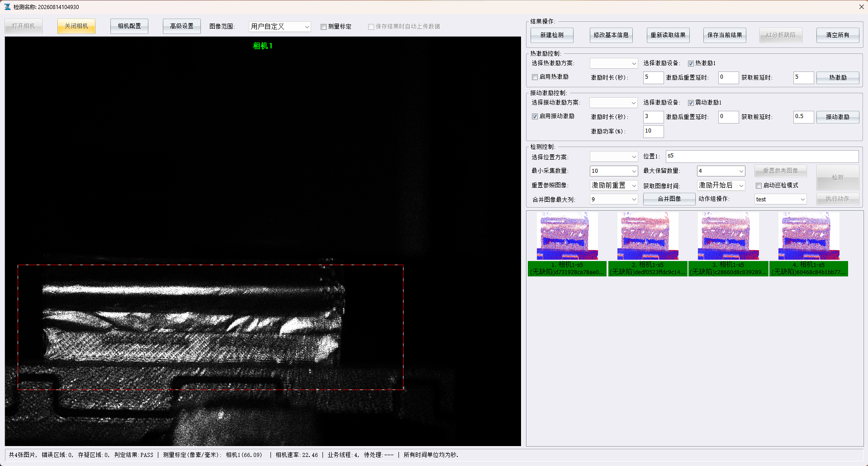The width and height of the screenshot is (868, 466).
Task: Toggle the 启动巡检模式 checkbox
Action: 759,185
